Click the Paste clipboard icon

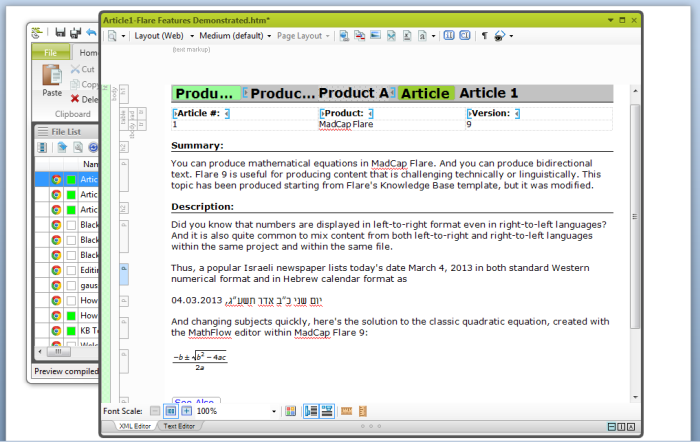click(52, 75)
